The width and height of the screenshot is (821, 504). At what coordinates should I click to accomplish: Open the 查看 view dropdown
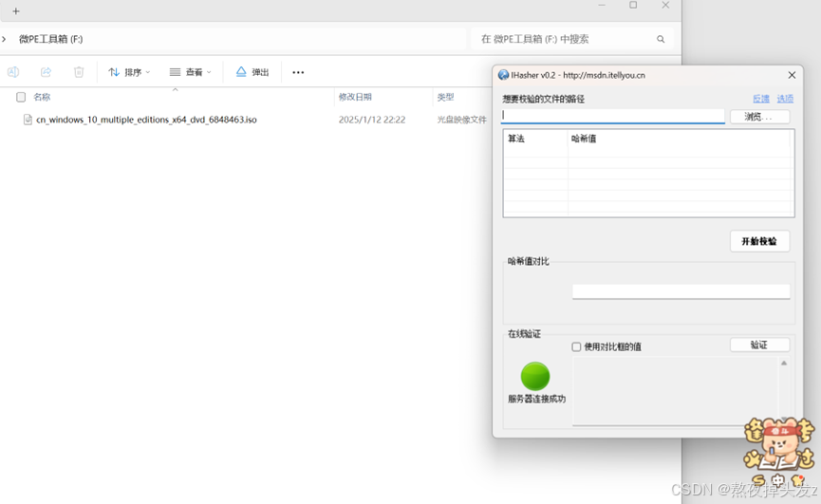coord(190,72)
